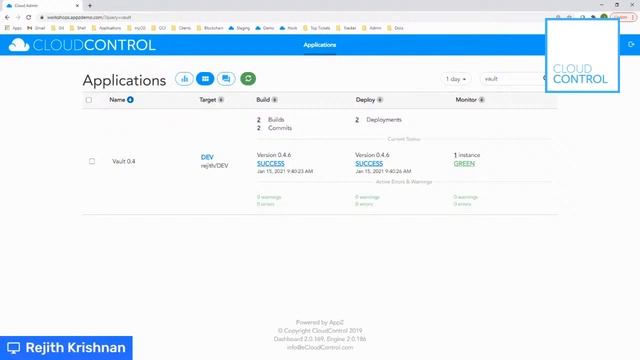Screen dimensions: 640x360
Task: Switch to the chart view icon
Action: [184, 79]
